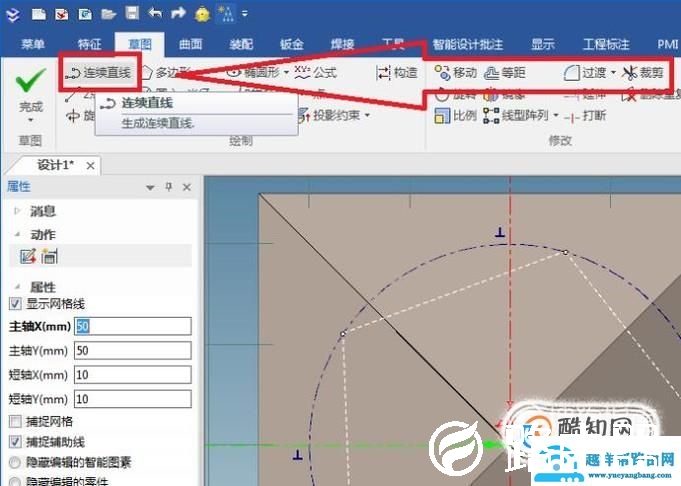Select the 设计1* document tab
Image resolution: width=681 pixels, height=486 pixels.
[x=55, y=165]
